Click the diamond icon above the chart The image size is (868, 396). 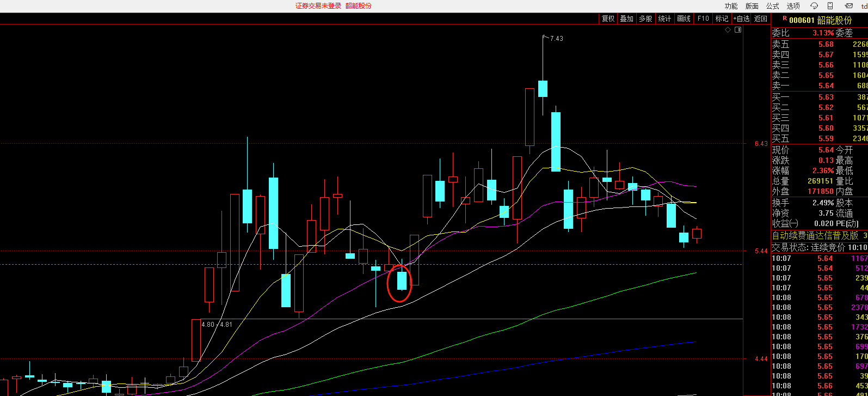pos(728,30)
